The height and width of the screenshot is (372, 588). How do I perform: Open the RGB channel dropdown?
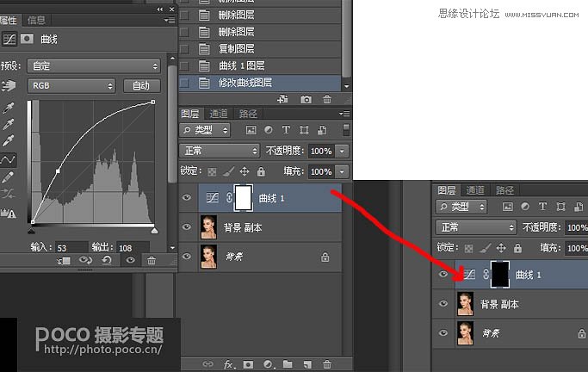click(x=71, y=85)
